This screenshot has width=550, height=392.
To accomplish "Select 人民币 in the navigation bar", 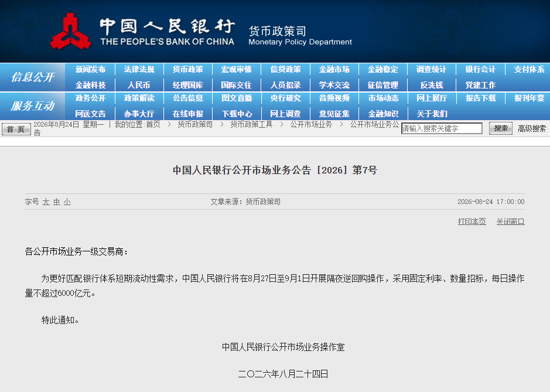I will (139, 85).
